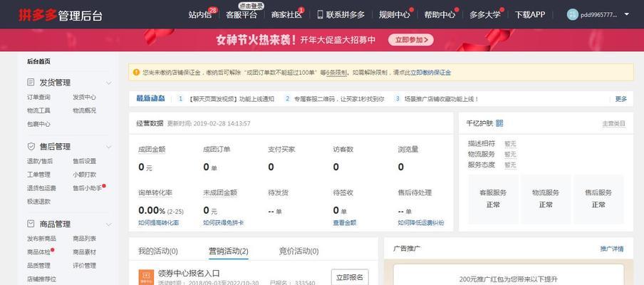This screenshot has height=285, width=644.
Task: Open 售后设置 in sidebar
Action: [x=85, y=162]
